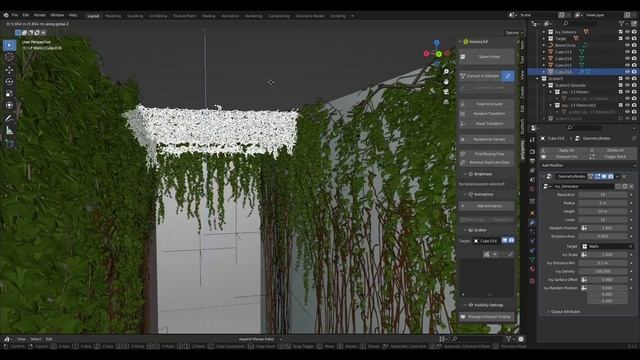This screenshot has height=360, width=640.
Task: Adjust the Ivy Density value slider
Action: tap(603, 271)
